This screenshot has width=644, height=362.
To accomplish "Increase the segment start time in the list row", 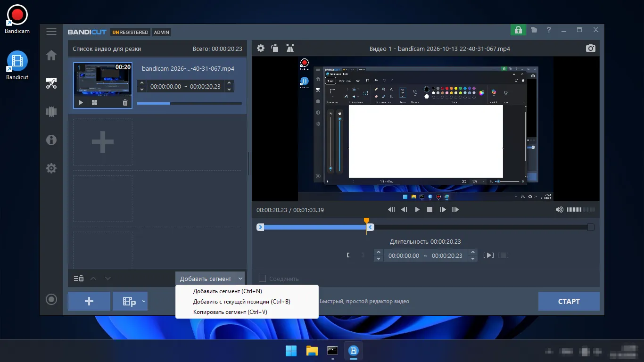I will (x=141, y=83).
